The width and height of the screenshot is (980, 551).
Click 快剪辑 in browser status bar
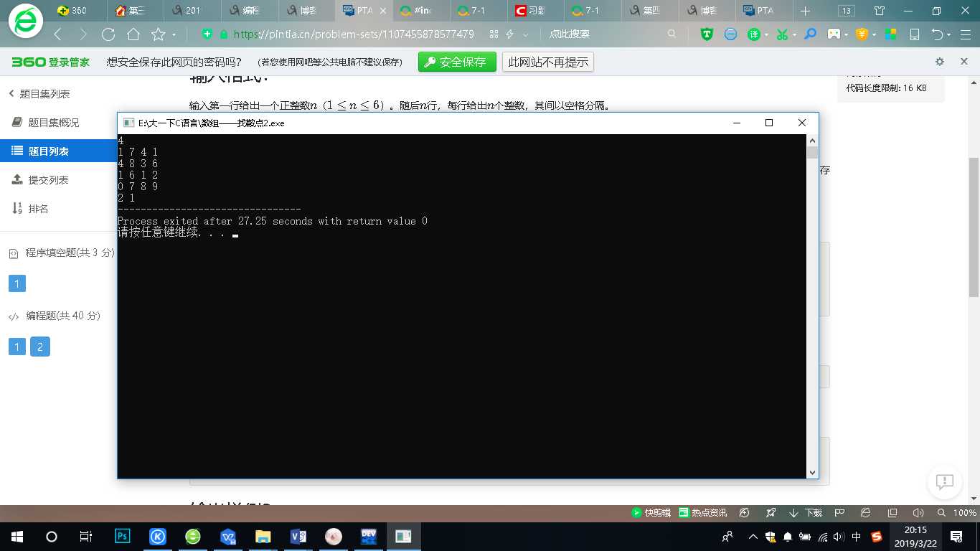pyautogui.click(x=651, y=513)
